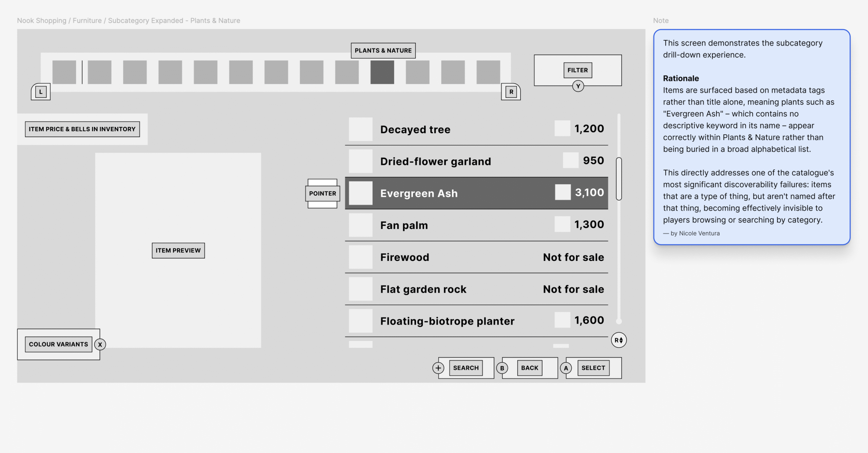The image size is (868, 453).
Task: Click the Decayed tree item thumbnail
Action: (x=360, y=129)
